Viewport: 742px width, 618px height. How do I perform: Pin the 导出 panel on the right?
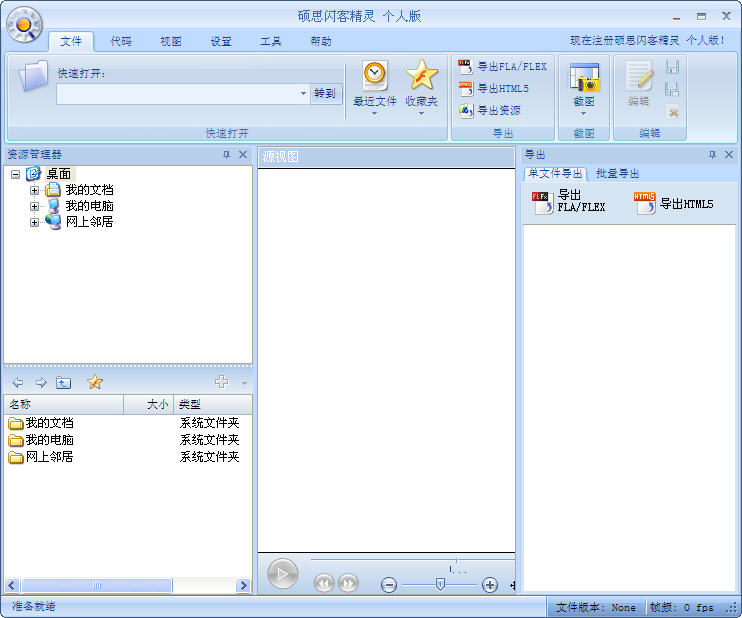coord(712,155)
